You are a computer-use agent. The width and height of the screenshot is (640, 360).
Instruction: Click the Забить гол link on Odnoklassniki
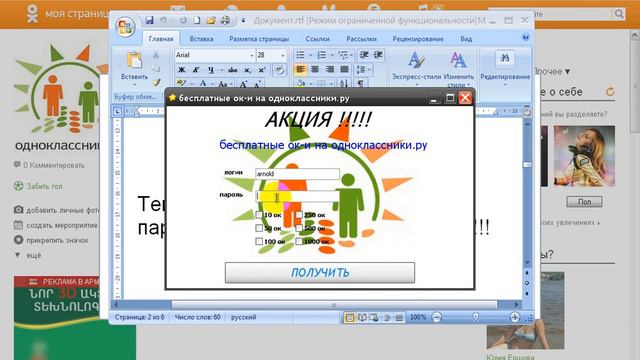click(44, 186)
